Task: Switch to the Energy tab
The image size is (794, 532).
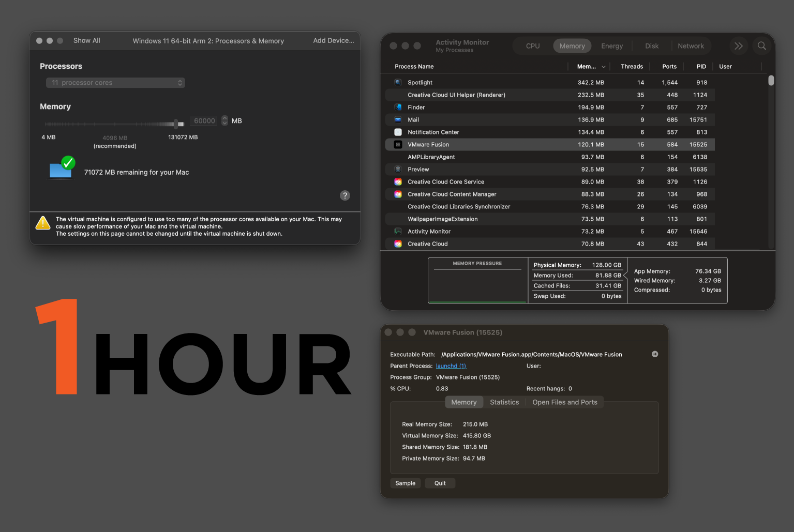Action: pos(612,46)
